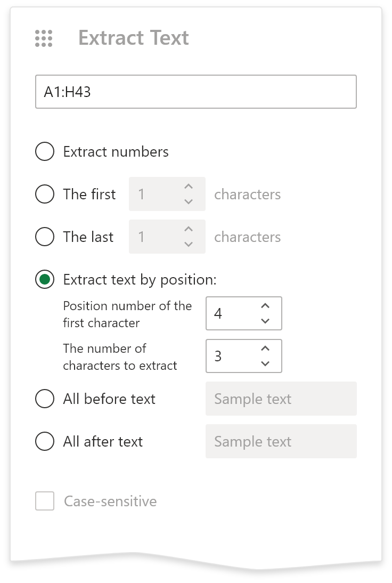The image size is (392, 583).
Task: Choose the 'The first' characters option
Action: click(x=45, y=194)
